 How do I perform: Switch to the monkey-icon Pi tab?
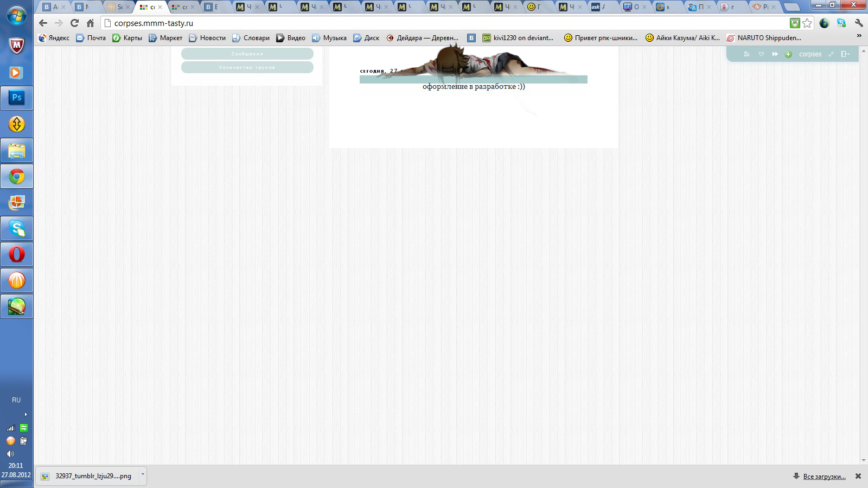click(x=764, y=7)
